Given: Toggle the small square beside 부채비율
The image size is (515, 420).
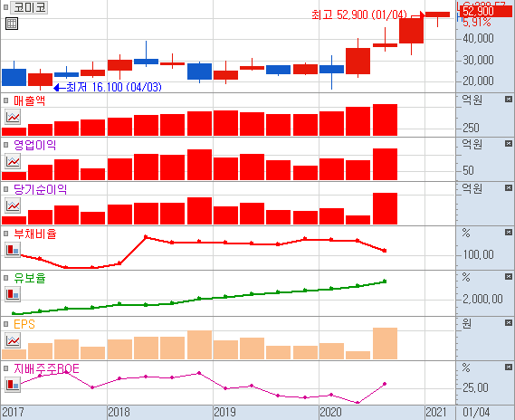Looking at the screenshot, I should pos(5,234).
